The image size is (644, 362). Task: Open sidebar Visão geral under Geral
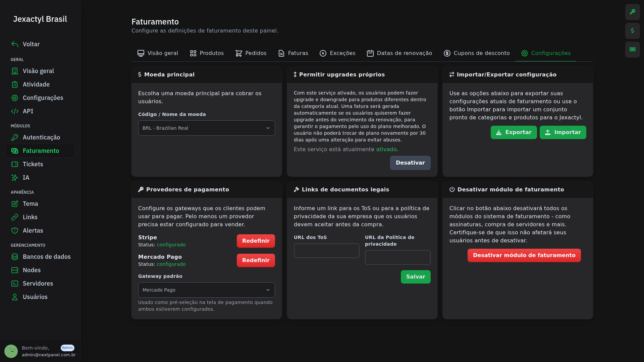[40, 71]
